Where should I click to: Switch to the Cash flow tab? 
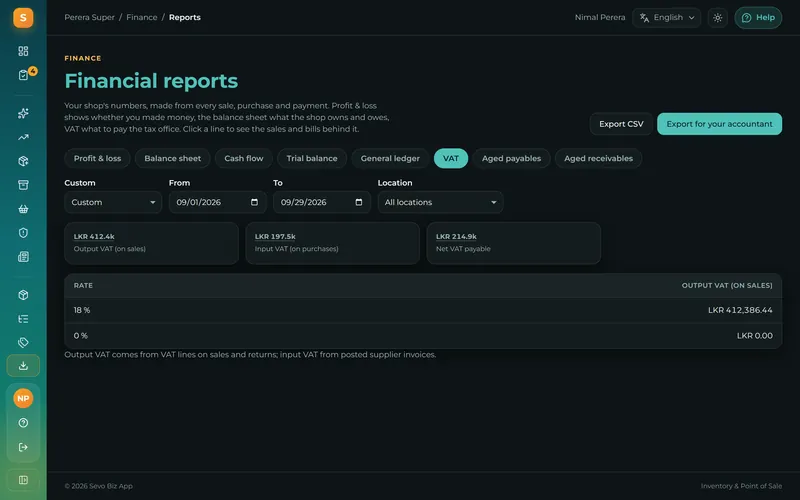coord(244,158)
